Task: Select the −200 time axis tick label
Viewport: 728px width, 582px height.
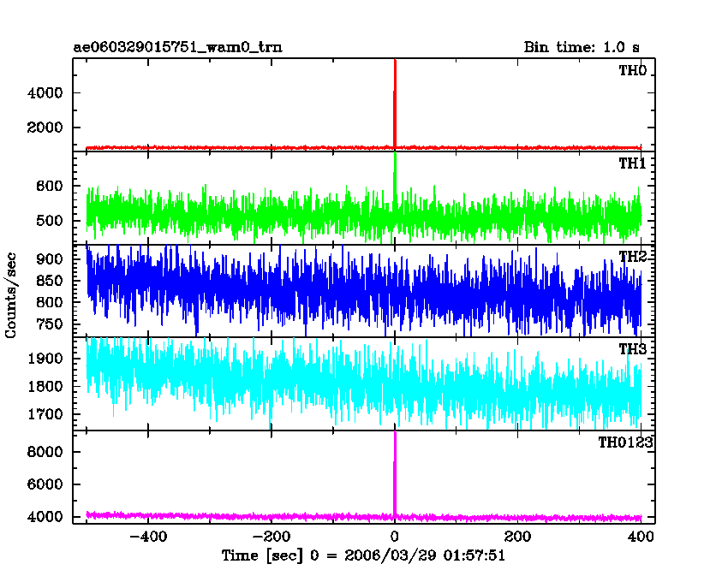Action: [272, 537]
